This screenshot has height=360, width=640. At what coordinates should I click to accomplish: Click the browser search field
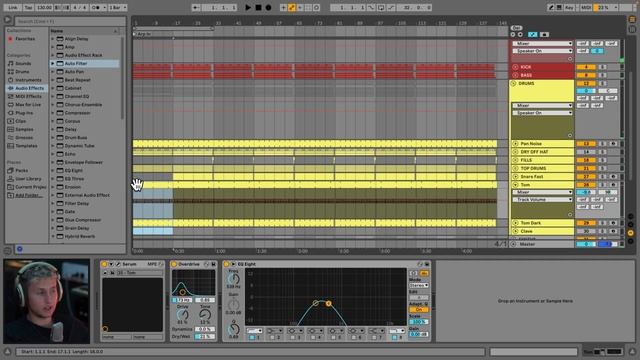coord(70,21)
